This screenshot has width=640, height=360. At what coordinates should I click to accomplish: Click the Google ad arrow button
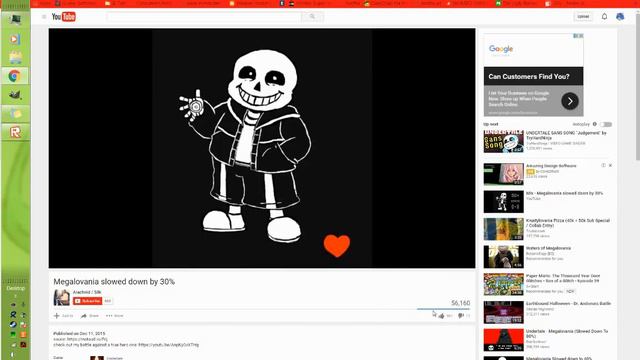click(570, 101)
